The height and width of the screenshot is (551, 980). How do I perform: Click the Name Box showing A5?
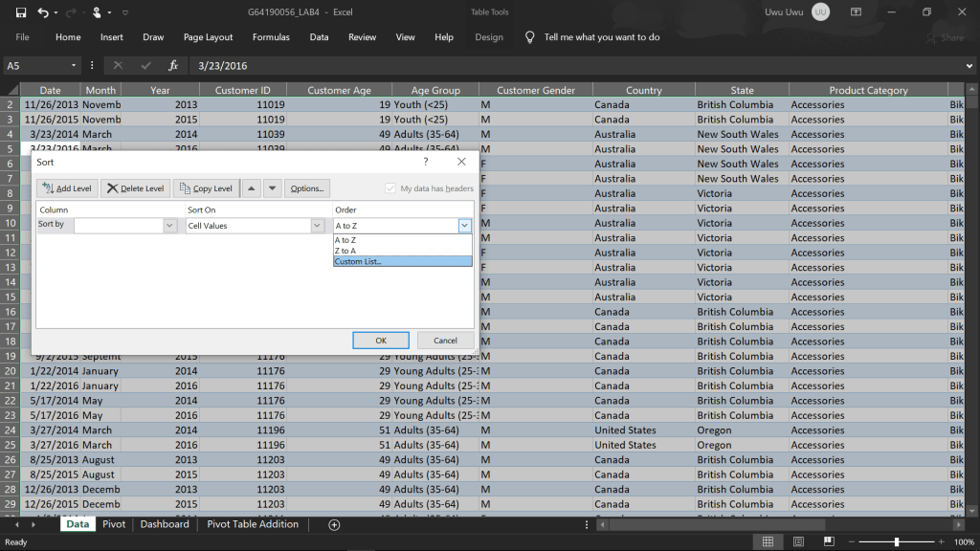pyautogui.click(x=38, y=66)
